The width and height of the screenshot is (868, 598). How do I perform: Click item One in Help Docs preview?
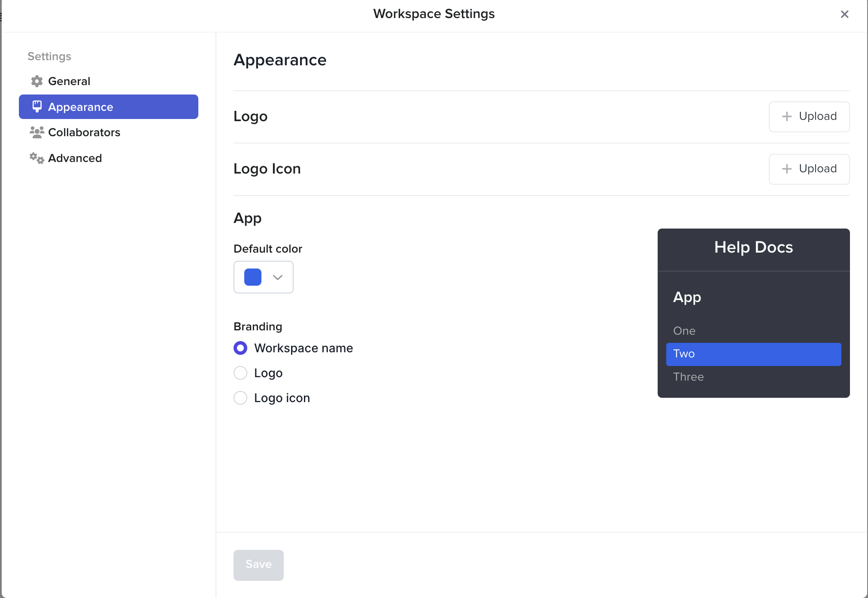pos(684,331)
